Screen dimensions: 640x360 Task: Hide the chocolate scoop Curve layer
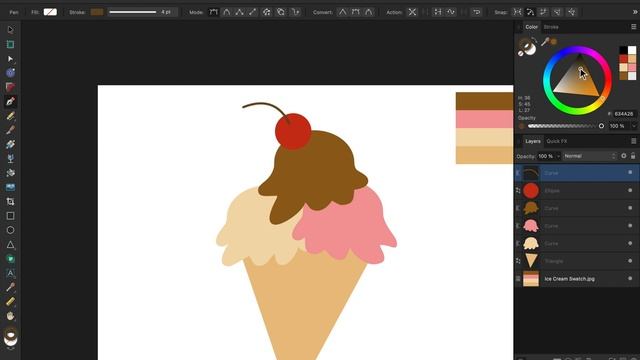630,208
